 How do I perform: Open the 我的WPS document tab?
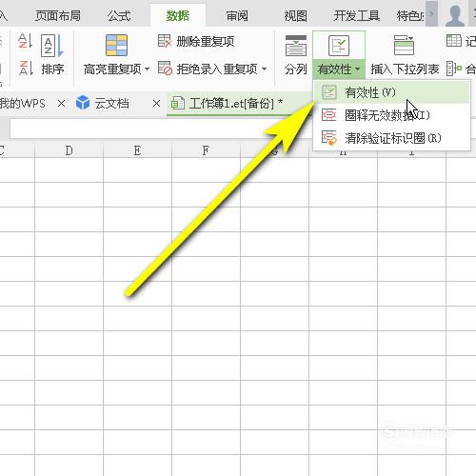[x=22, y=104]
